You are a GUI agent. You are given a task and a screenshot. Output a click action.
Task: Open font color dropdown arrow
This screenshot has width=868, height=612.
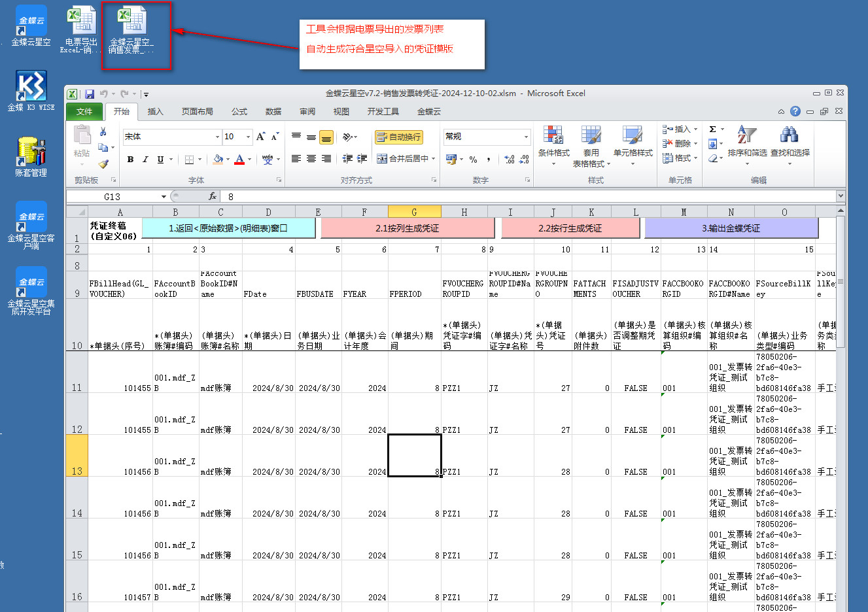pos(249,159)
